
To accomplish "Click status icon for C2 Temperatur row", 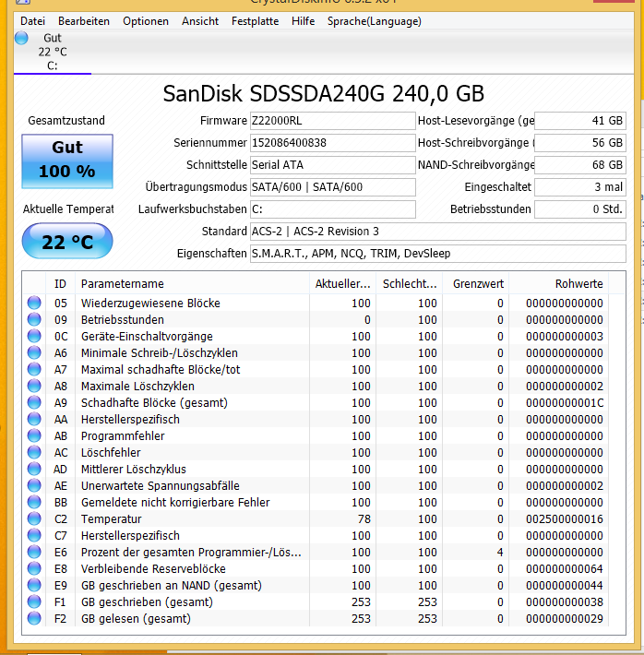I will tap(34, 518).
